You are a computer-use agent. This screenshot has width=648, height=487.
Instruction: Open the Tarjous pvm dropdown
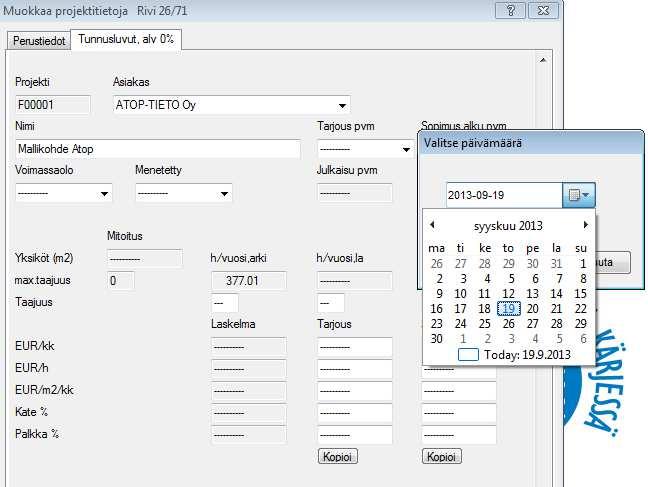pyautogui.click(x=406, y=149)
